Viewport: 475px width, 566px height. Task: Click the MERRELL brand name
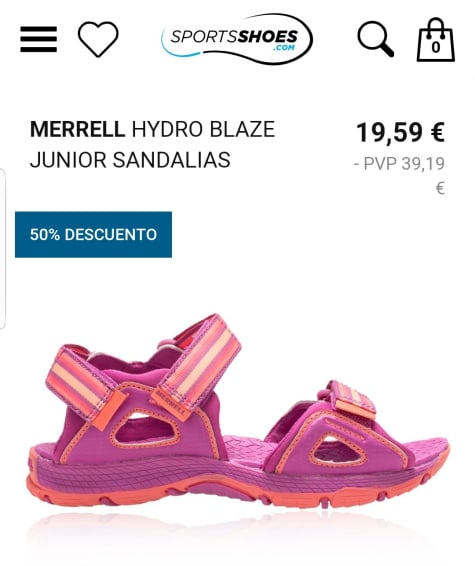(x=77, y=129)
